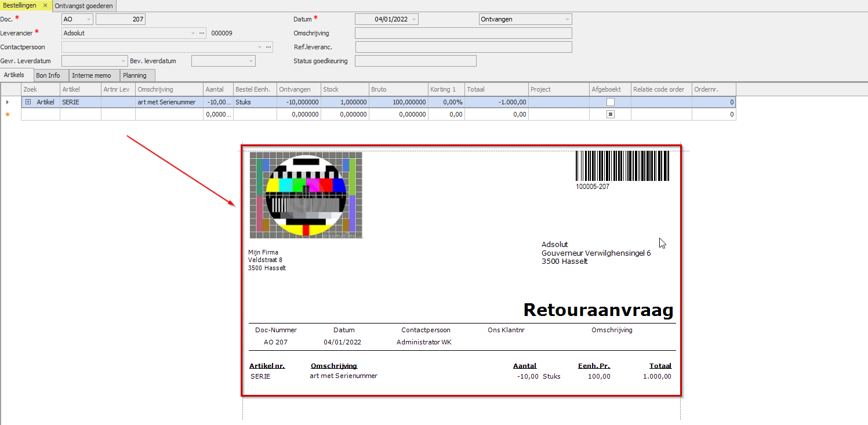Click the Bestel Eenh. column header

click(x=255, y=89)
